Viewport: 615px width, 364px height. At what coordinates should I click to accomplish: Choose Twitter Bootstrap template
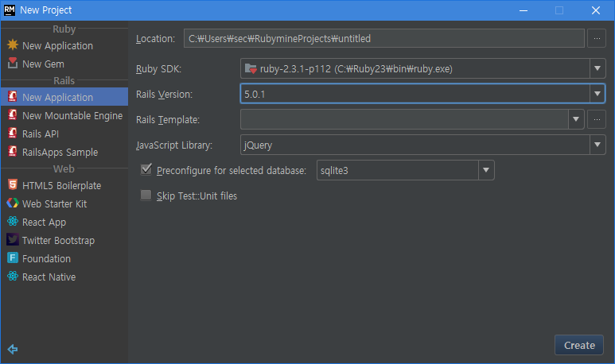point(64,240)
